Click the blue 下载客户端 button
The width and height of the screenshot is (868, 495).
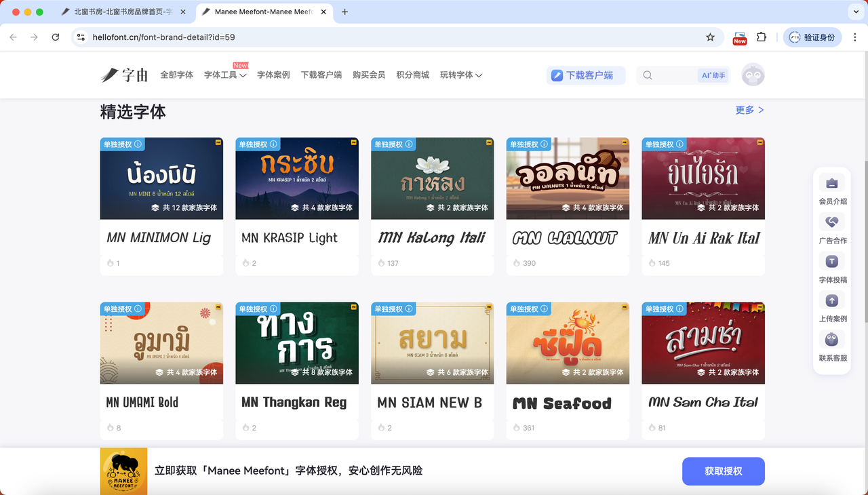(586, 75)
